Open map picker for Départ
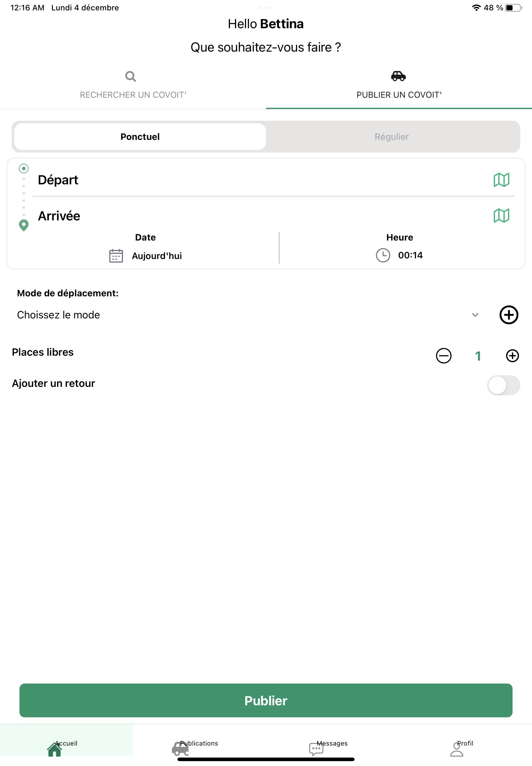The width and height of the screenshot is (532, 766). [501, 180]
